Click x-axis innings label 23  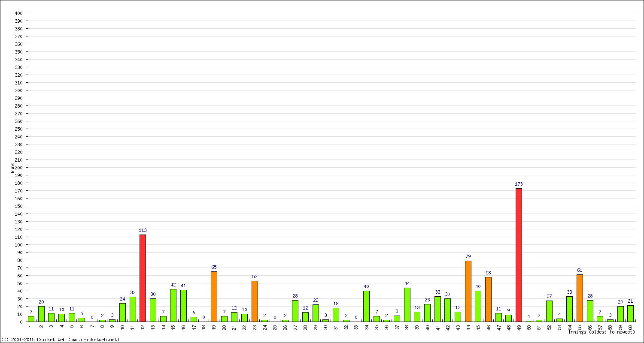255,327
